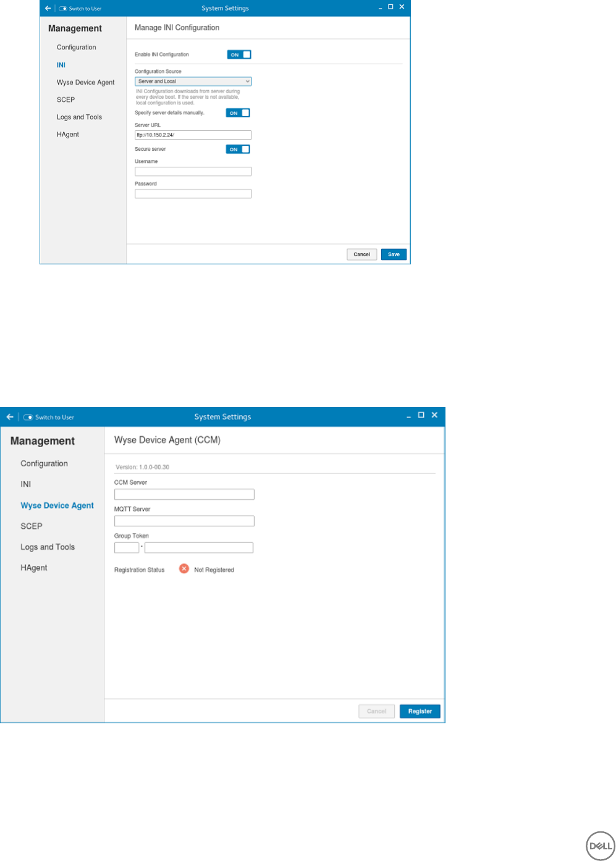Image resolution: width=616 pixels, height=861 pixels.
Task: Click the short Group Token prefix field
Action: click(127, 547)
